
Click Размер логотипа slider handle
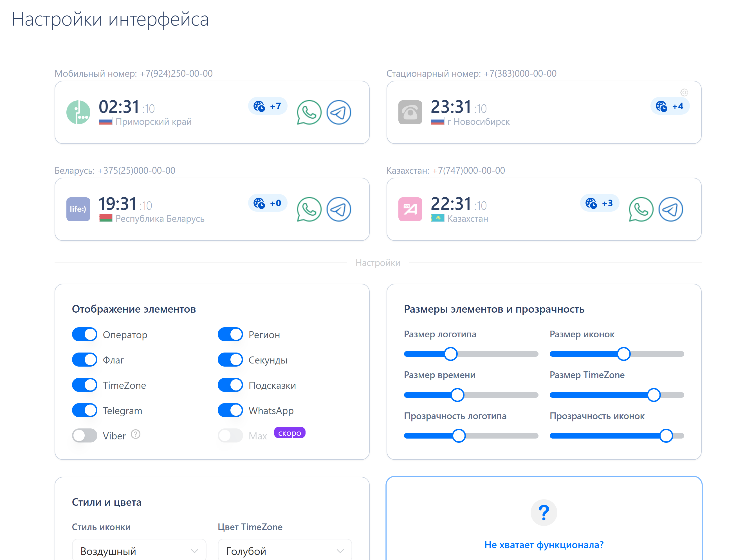pos(451,354)
